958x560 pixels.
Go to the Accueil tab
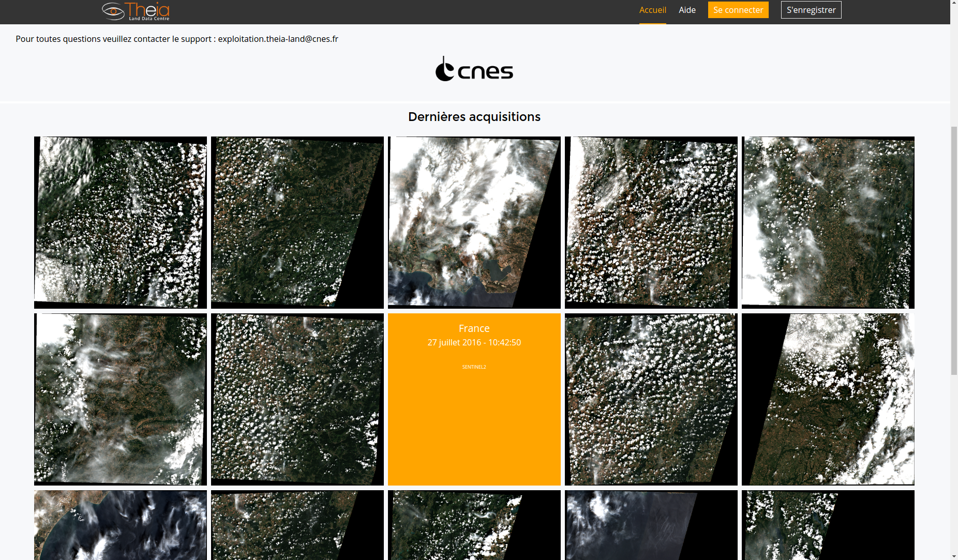[x=652, y=10]
